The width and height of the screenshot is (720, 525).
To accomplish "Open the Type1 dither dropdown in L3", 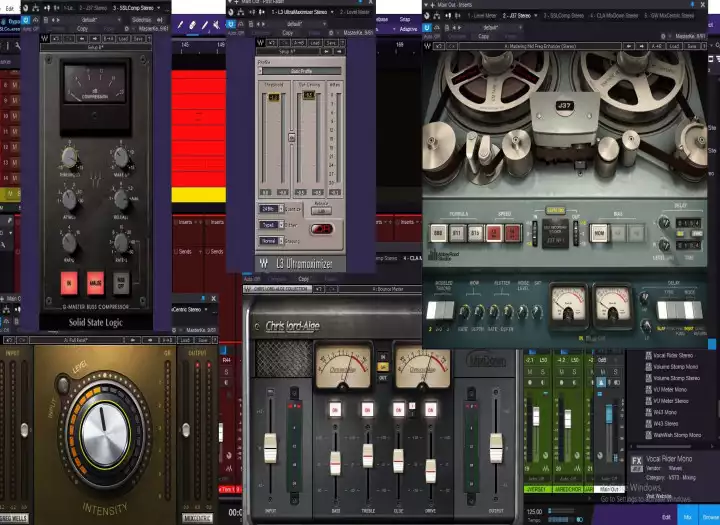I will click(271, 225).
